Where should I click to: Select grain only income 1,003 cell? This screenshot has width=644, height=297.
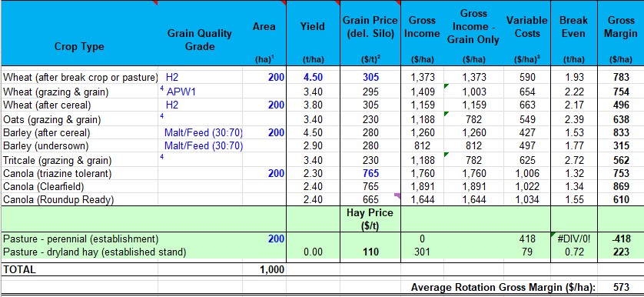click(x=474, y=92)
